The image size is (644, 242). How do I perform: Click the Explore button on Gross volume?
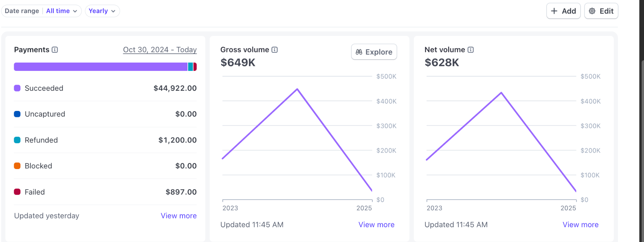[x=374, y=52]
